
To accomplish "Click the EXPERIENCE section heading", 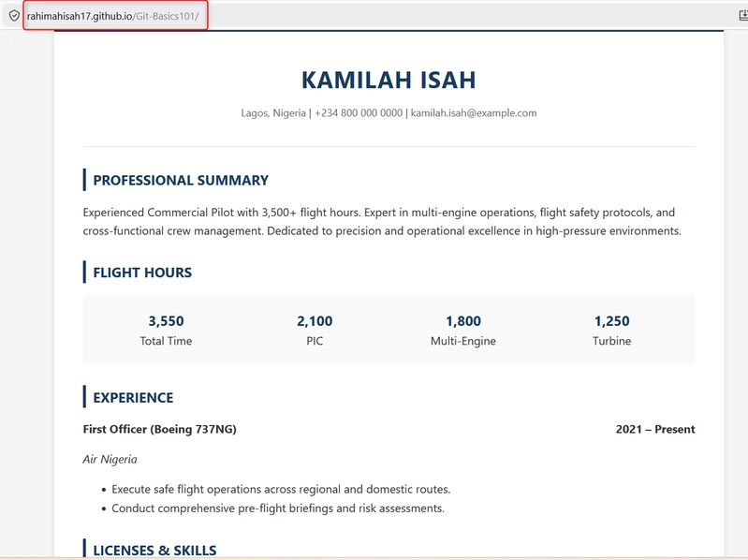I will (133, 398).
